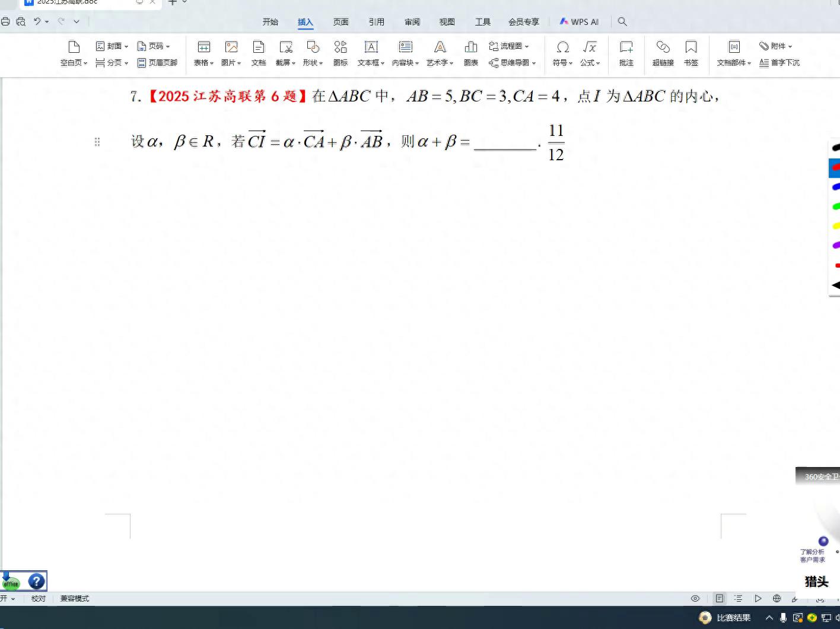This screenshot has height=629, width=840.
Task: Click the bookmark (书签) icon
Action: [x=691, y=52]
